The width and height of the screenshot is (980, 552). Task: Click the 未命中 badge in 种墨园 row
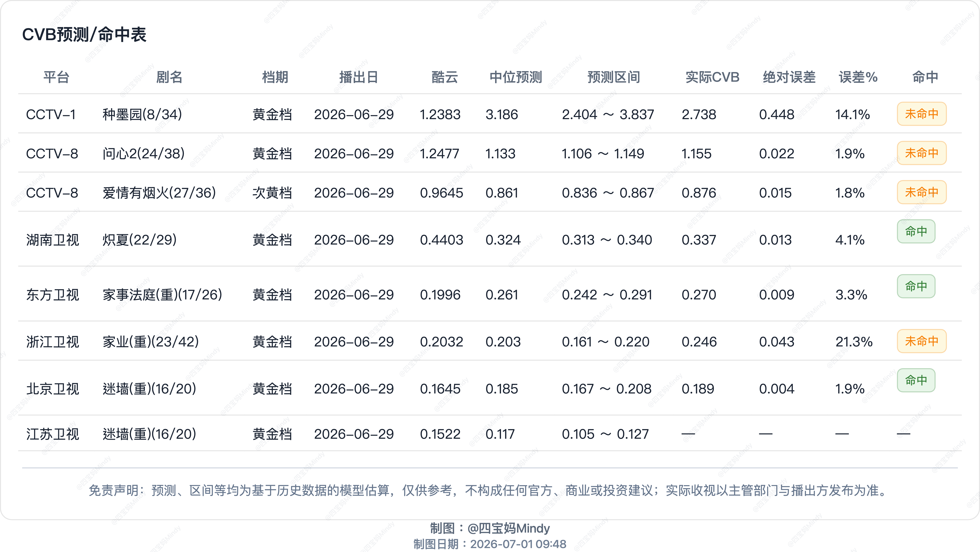(922, 114)
